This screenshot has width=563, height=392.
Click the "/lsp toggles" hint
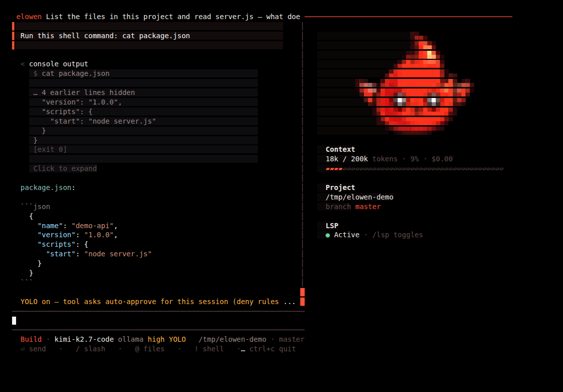click(398, 235)
